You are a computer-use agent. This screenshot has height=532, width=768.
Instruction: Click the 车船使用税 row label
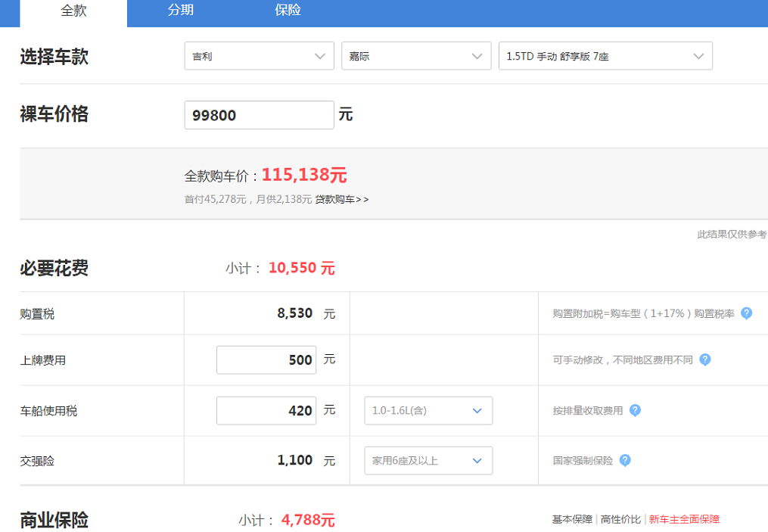coord(48,411)
